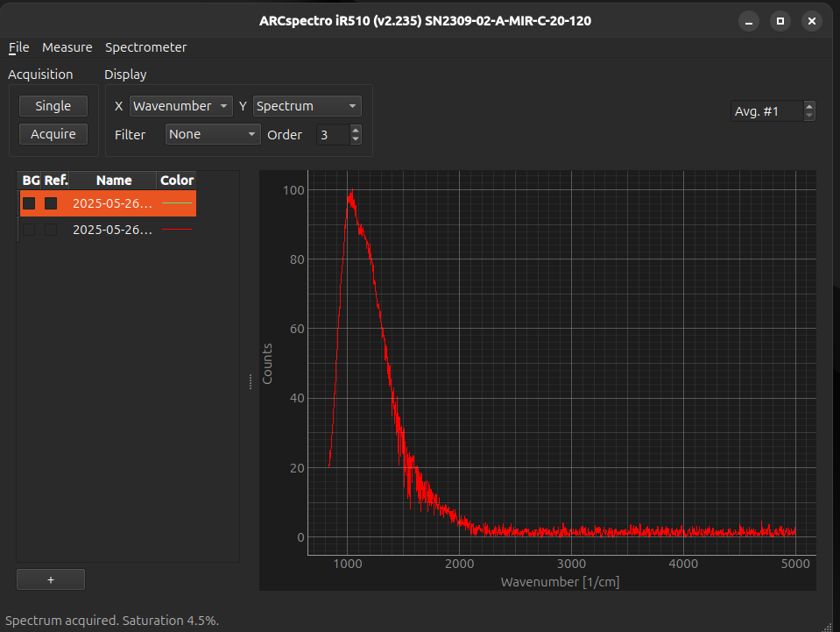The height and width of the screenshot is (632, 840).
Task: Increment the Avg. # averaging count
Action: (808, 107)
